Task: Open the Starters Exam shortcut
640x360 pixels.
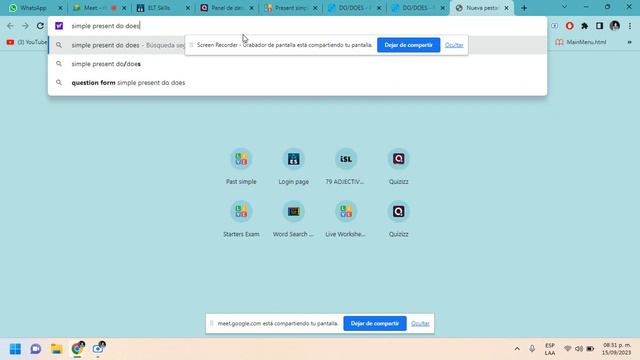Action: [241, 219]
